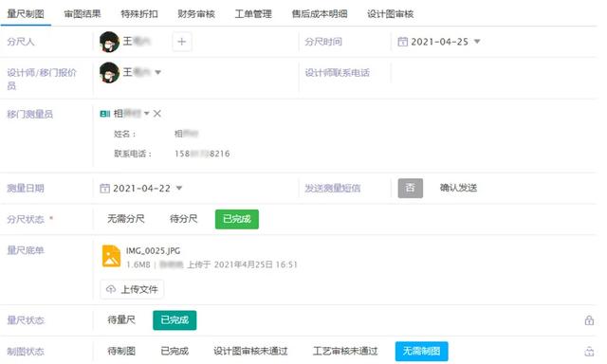Toggle the 发送测量短信 switch showing 否

(x=411, y=189)
